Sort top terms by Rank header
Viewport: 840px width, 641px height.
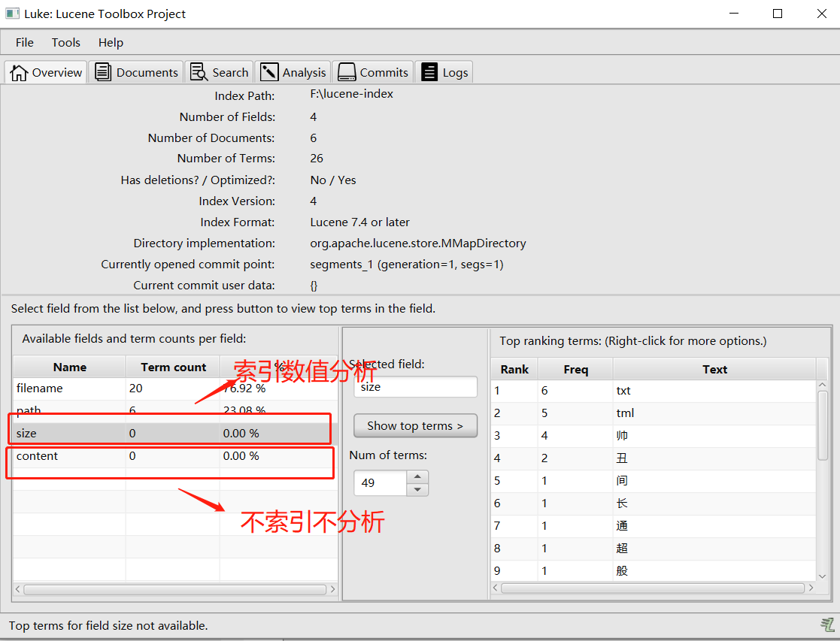pyautogui.click(x=514, y=370)
